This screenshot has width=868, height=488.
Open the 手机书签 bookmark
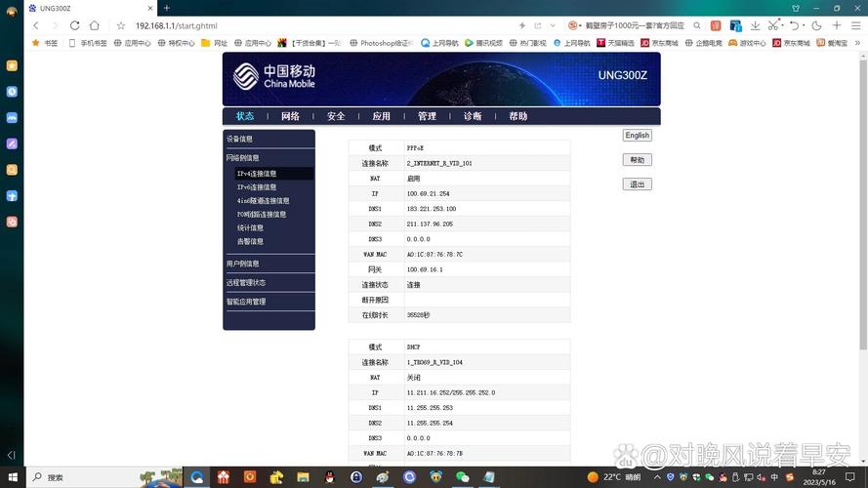pyautogui.click(x=88, y=43)
